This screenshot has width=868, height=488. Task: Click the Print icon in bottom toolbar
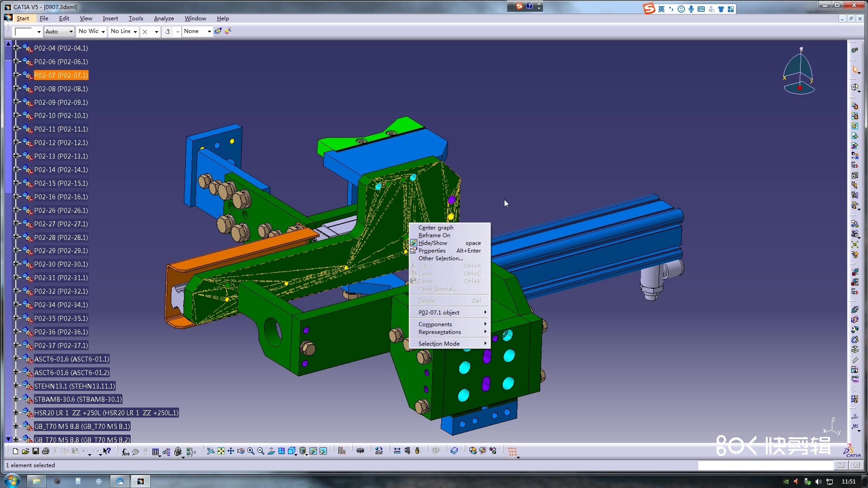(45, 451)
